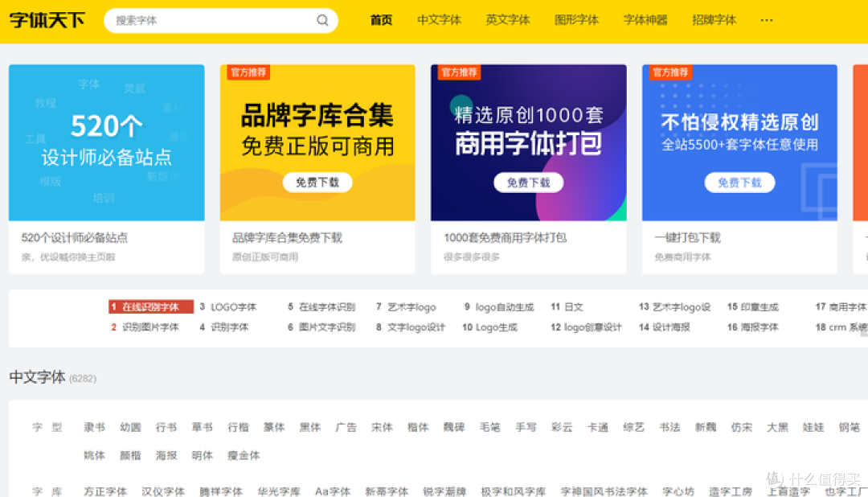
Task: Filter by font type 卡通
Action: tap(598, 427)
